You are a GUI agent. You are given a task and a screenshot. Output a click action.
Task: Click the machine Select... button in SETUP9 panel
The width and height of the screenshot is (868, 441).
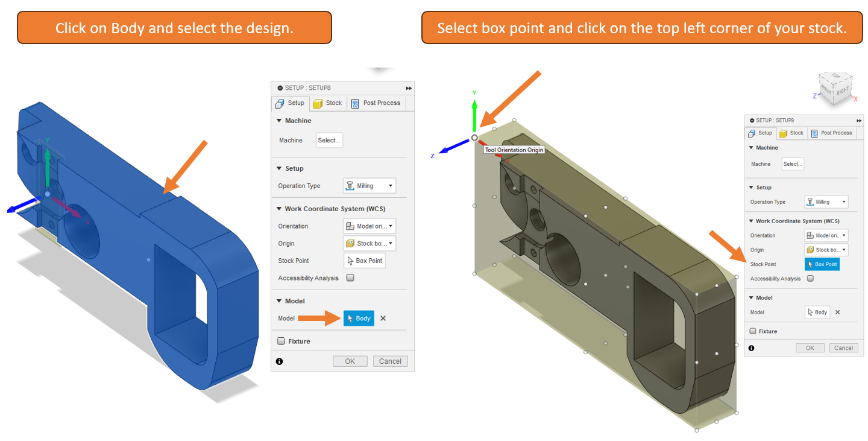[x=793, y=164]
